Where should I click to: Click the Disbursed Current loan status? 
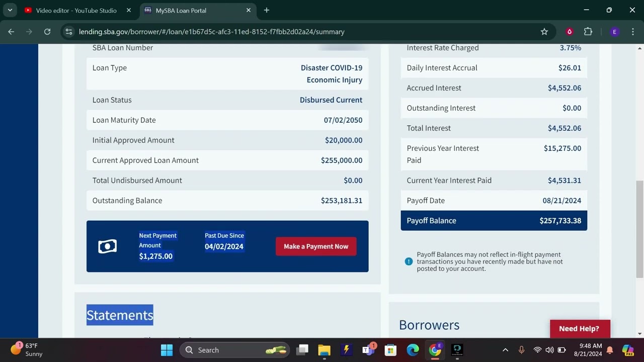[x=331, y=100]
